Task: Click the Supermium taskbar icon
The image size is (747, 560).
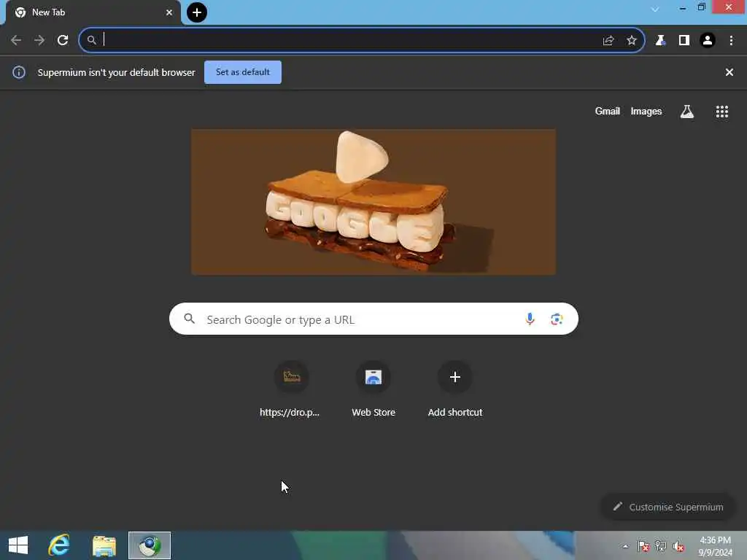Action: pyautogui.click(x=150, y=545)
